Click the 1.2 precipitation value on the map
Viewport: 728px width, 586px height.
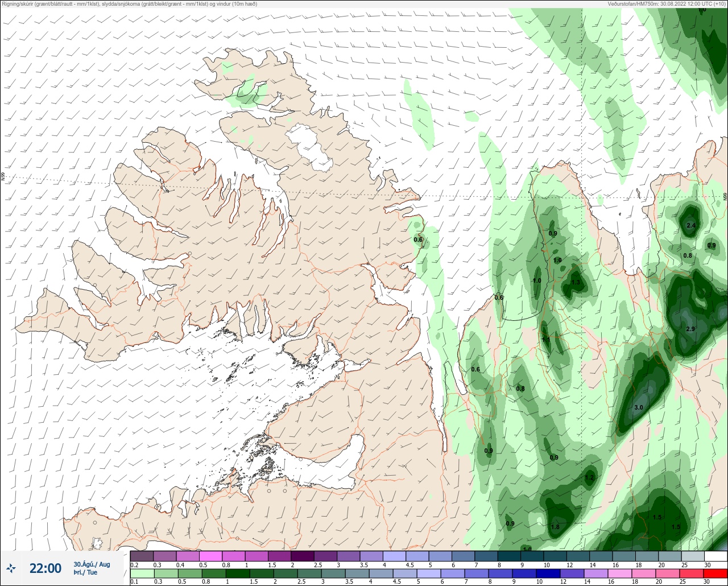click(x=589, y=478)
